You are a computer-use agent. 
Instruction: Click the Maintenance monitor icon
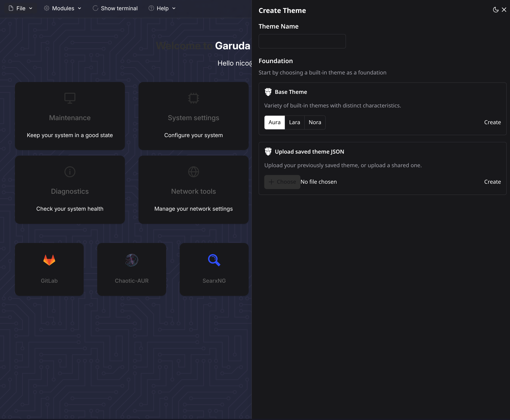point(70,98)
